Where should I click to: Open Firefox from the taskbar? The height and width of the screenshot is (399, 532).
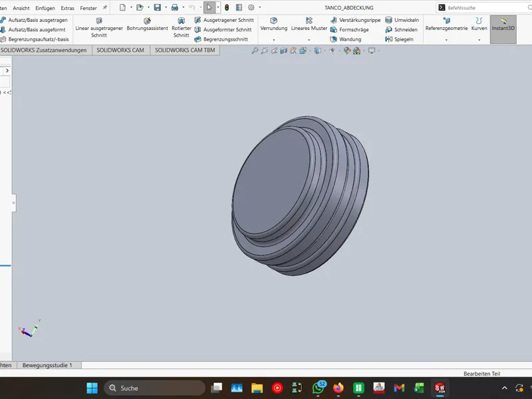coord(338,388)
